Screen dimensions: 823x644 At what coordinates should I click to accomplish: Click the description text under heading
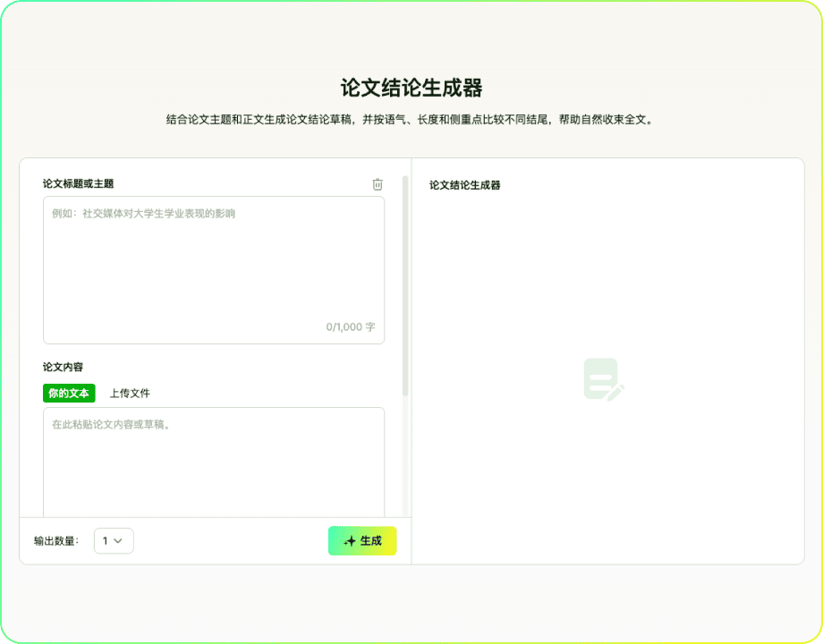click(411, 120)
